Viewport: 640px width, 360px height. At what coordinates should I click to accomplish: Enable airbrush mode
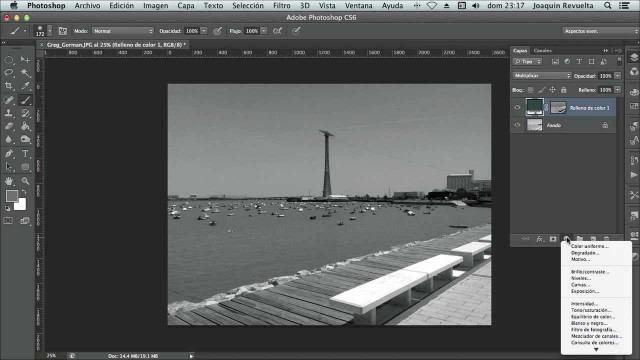(x=278, y=31)
